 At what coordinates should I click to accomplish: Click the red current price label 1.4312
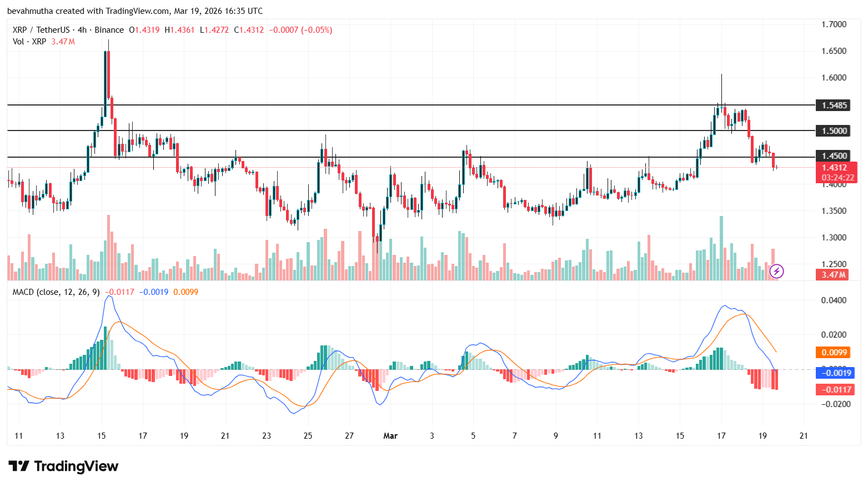point(834,167)
